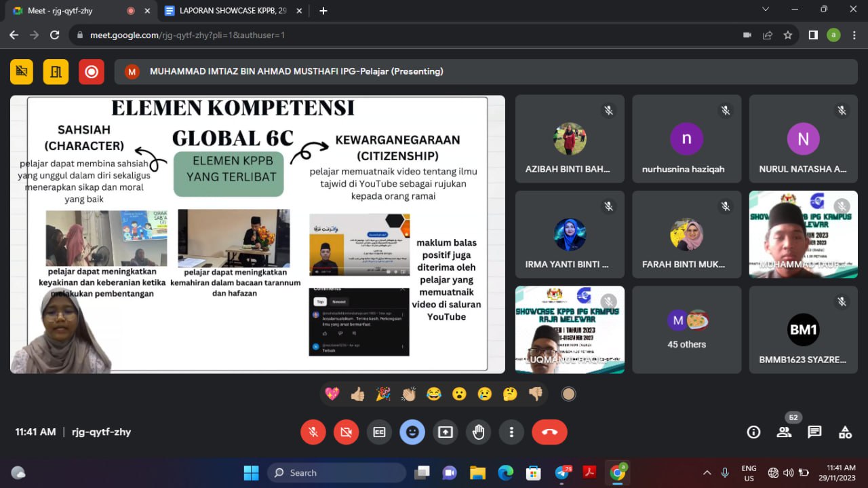This screenshot has width=868, height=488.
Task: Raise your hand
Action: tap(478, 432)
